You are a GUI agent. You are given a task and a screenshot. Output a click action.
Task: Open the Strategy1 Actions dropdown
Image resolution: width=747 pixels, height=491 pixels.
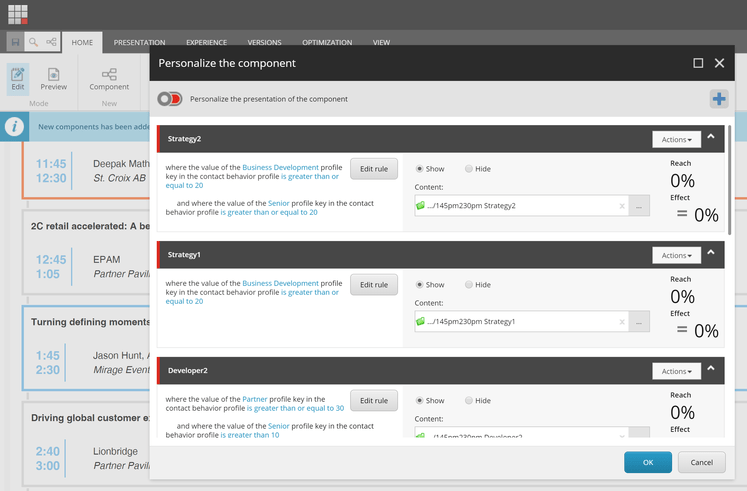[676, 255]
